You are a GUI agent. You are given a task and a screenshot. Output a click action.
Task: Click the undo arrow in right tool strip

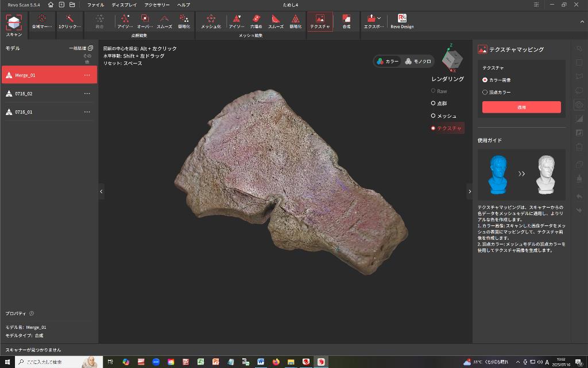(579, 197)
